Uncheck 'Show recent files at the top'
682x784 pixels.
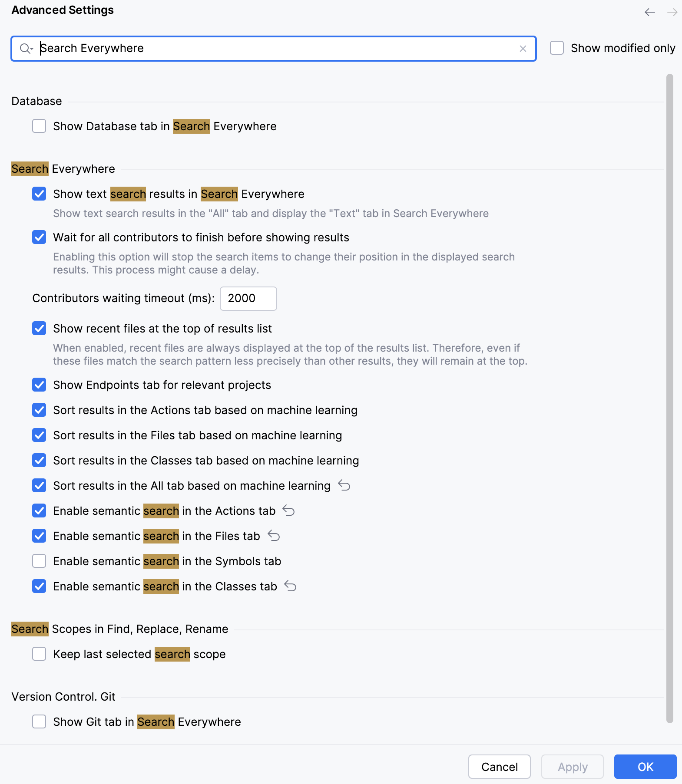click(x=39, y=329)
